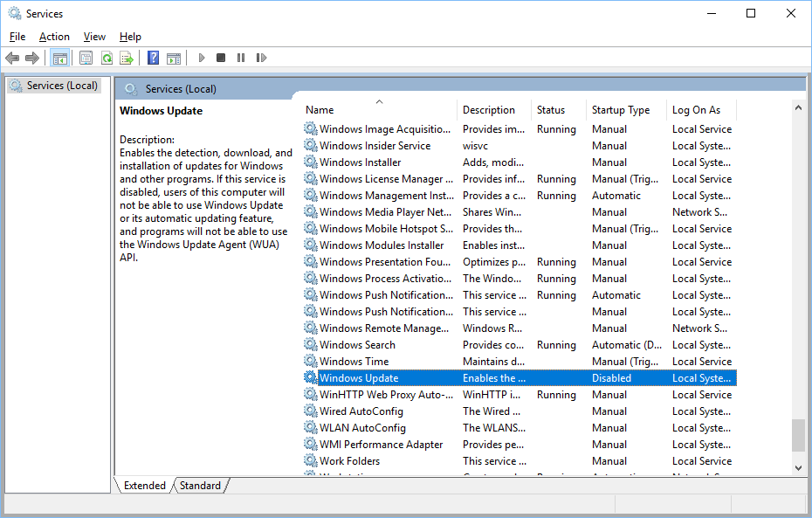Viewport: 812px width, 518px height.
Task: Select the Windows Media Player Net... service
Action: pos(520,212)
